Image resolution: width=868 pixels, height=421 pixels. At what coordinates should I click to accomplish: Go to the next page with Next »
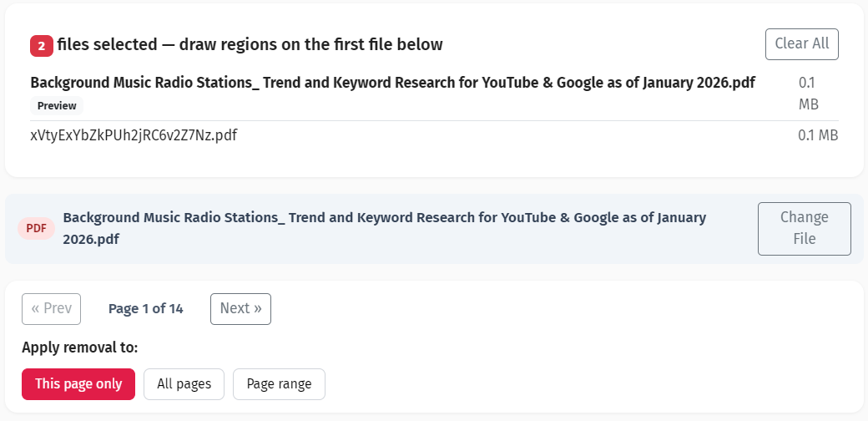(240, 308)
